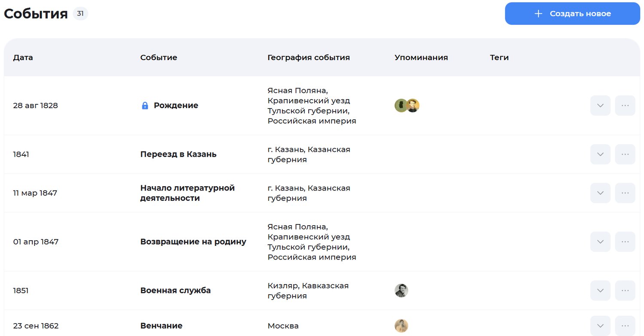Click the 31 events counter badge

80,13
